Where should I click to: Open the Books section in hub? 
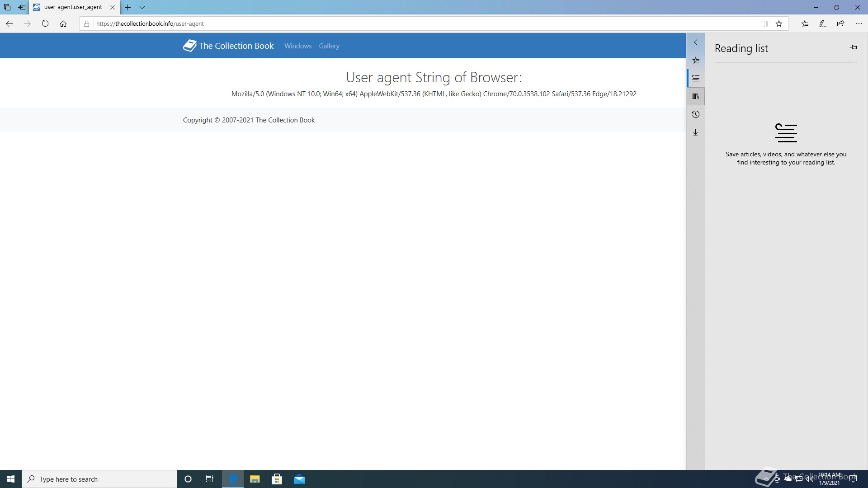(x=696, y=96)
